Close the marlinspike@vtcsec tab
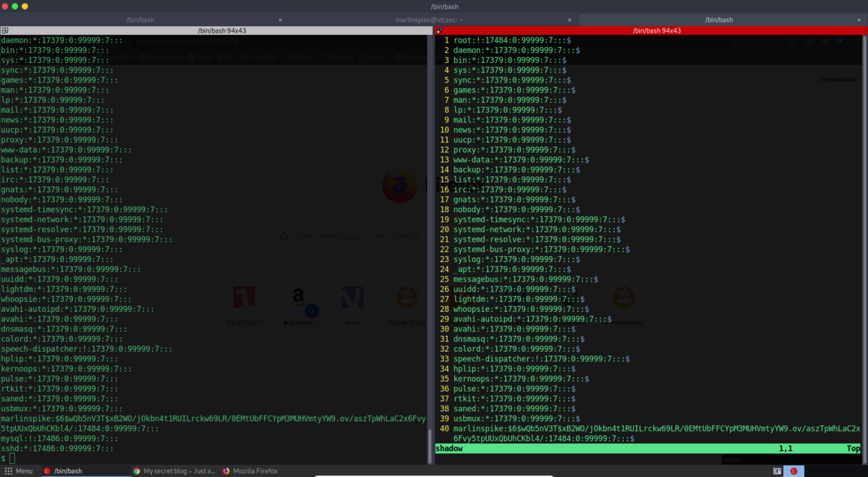 tap(570, 20)
